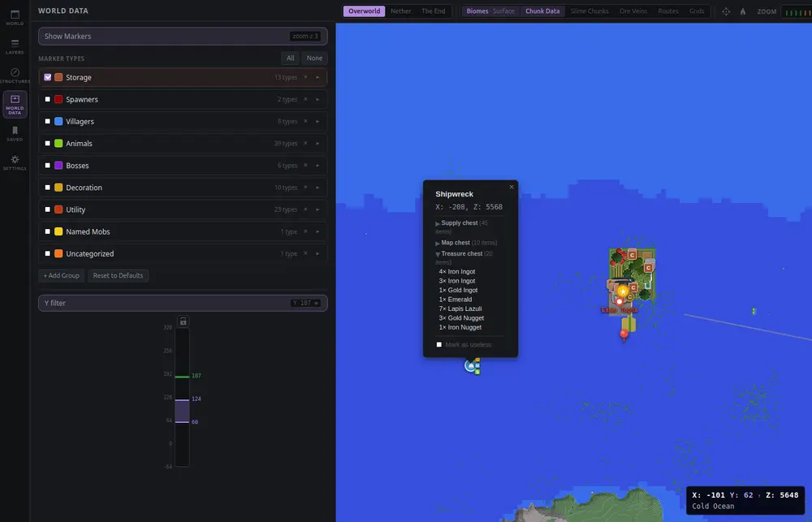This screenshot has width=812, height=522.
Task: Toggle the Chunk Data layer tab
Action: (x=542, y=11)
